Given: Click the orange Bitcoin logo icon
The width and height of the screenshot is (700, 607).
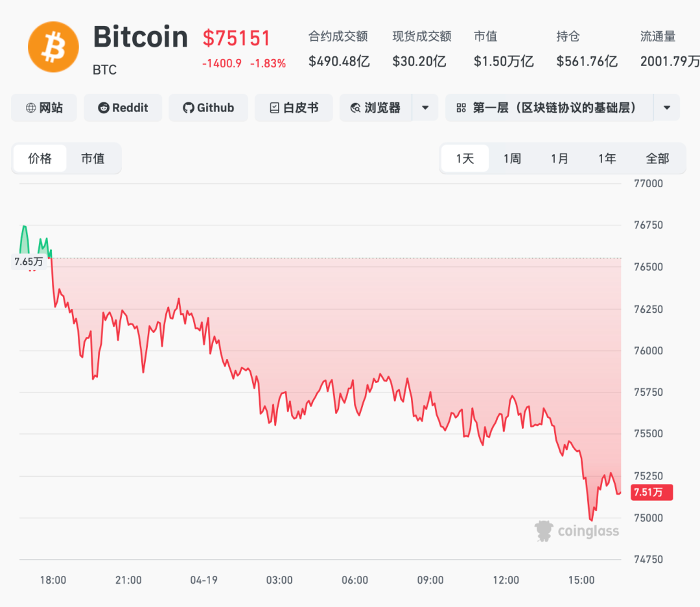Looking at the screenshot, I should pos(53,47).
